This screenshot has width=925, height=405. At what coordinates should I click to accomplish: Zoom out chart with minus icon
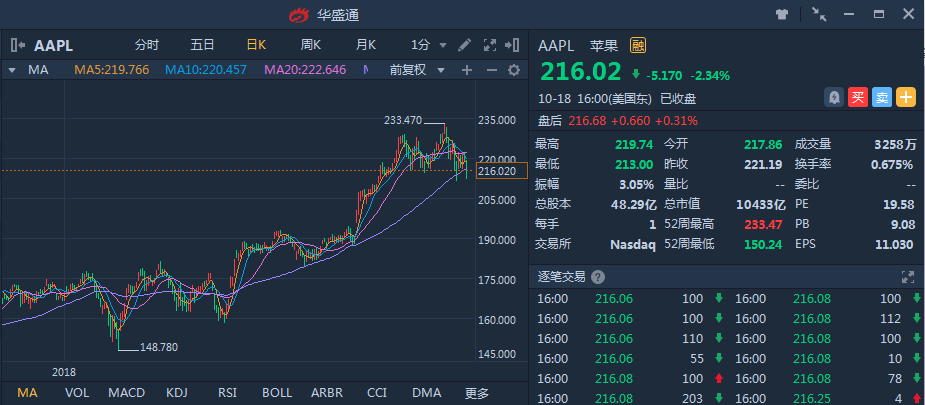click(491, 70)
